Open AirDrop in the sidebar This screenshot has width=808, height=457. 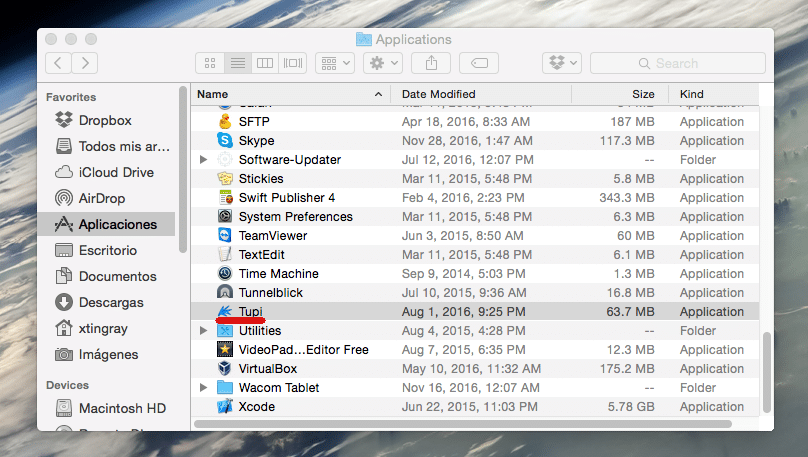click(101, 198)
